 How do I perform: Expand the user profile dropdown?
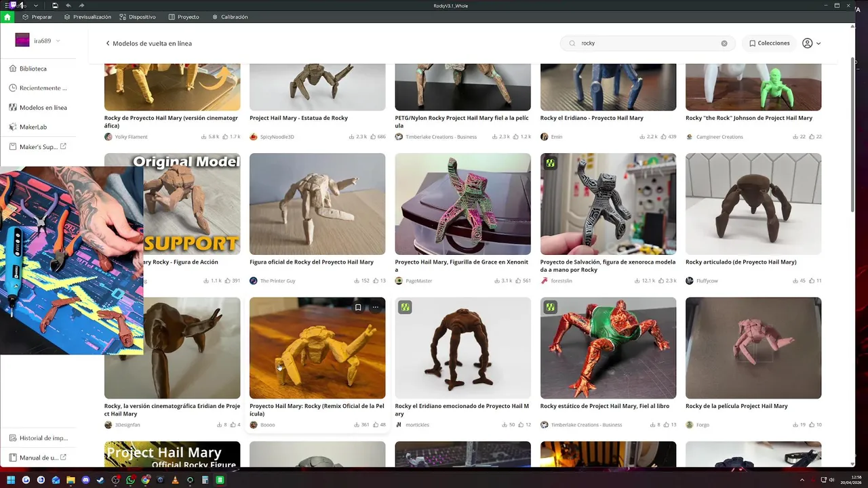tap(811, 43)
